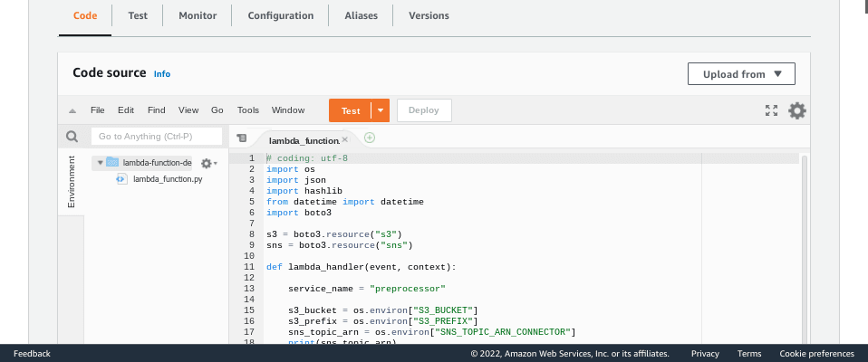
Task: Click line number 11 in the gutter
Action: click(249, 267)
